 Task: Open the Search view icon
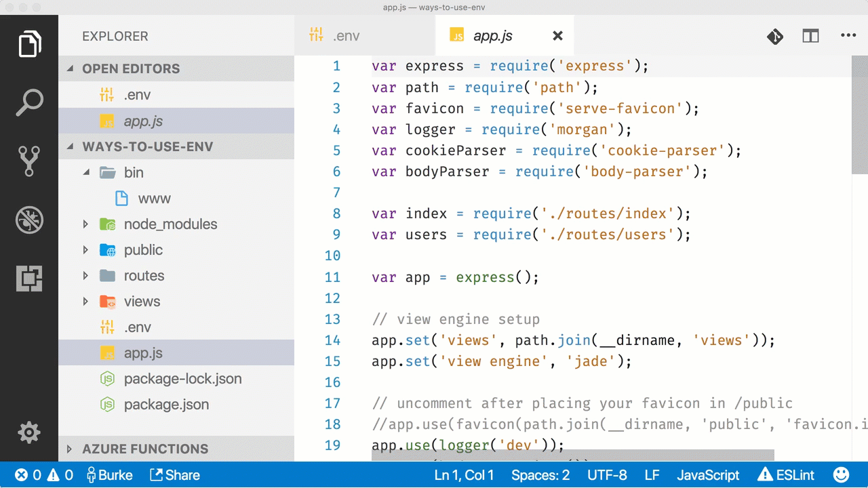pos(29,102)
